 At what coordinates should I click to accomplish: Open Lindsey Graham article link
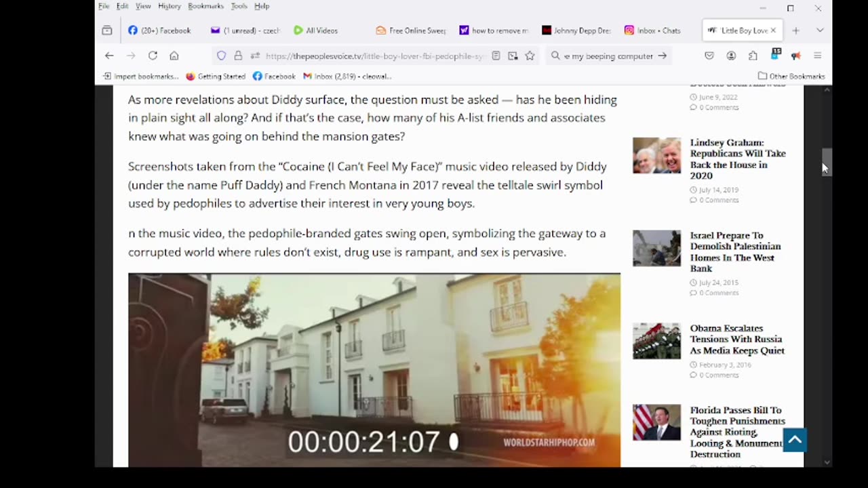click(x=738, y=159)
